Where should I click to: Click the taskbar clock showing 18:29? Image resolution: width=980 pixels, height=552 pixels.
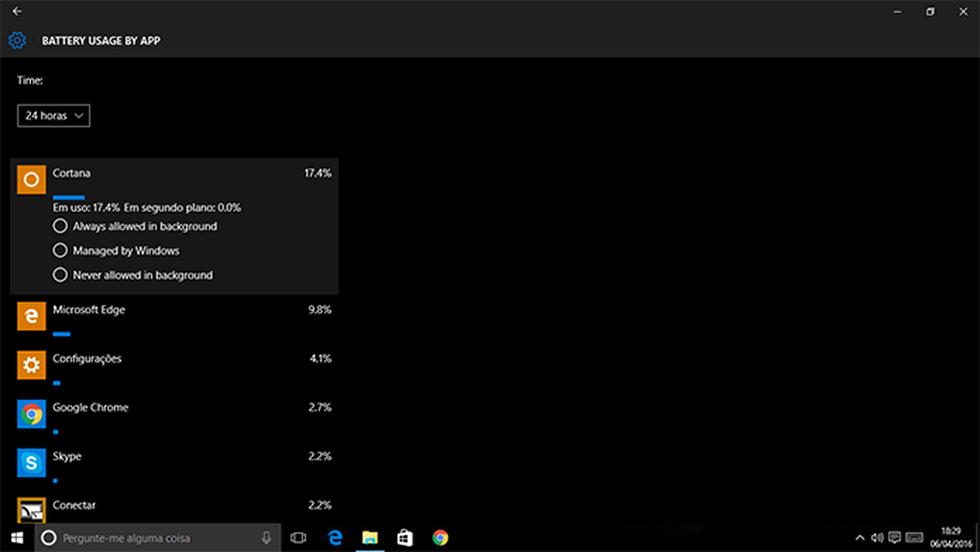[x=951, y=538]
